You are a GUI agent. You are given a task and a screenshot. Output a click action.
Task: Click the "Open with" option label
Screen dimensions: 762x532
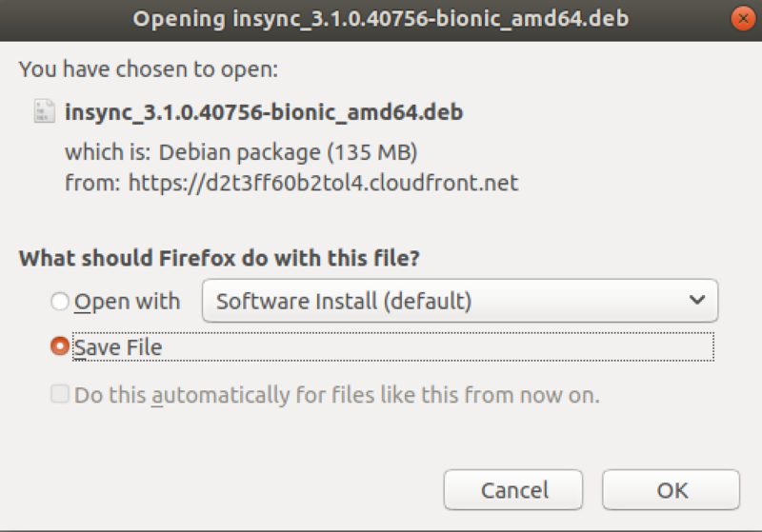click(x=128, y=302)
